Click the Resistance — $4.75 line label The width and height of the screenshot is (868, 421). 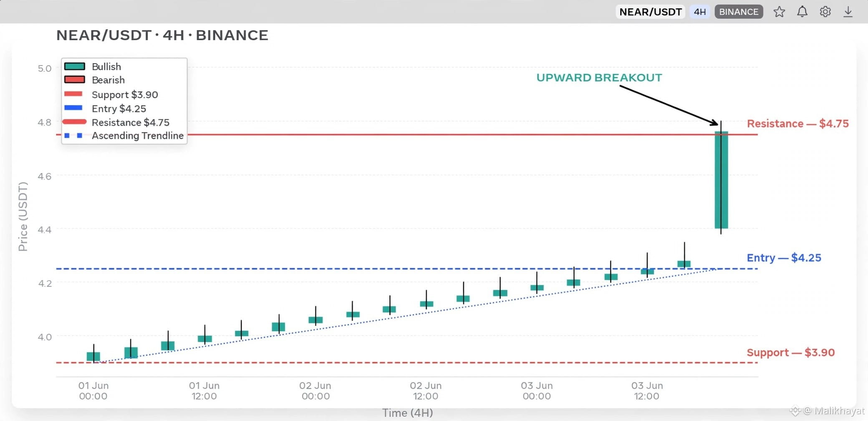click(797, 124)
